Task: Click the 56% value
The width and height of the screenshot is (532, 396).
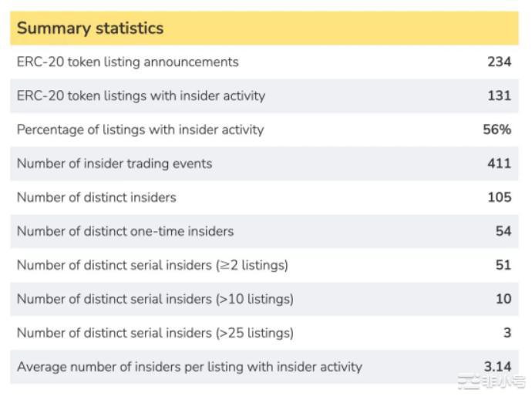Action: 497,129
